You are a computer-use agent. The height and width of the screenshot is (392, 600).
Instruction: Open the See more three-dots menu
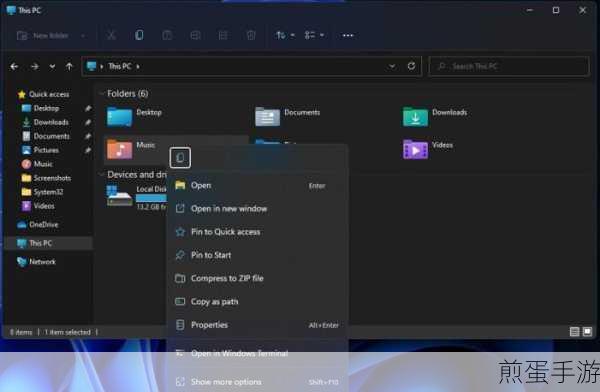tap(348, 36)
